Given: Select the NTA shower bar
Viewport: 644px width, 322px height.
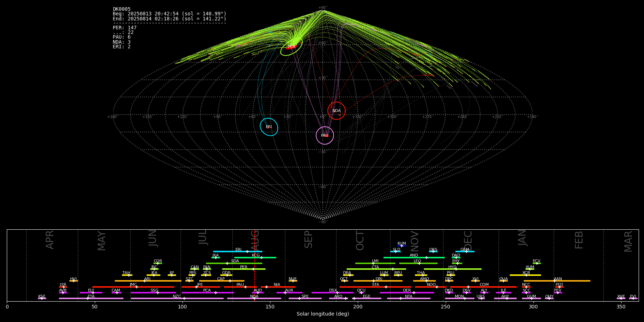Looking at the screenshot, I should pos(409,298).
